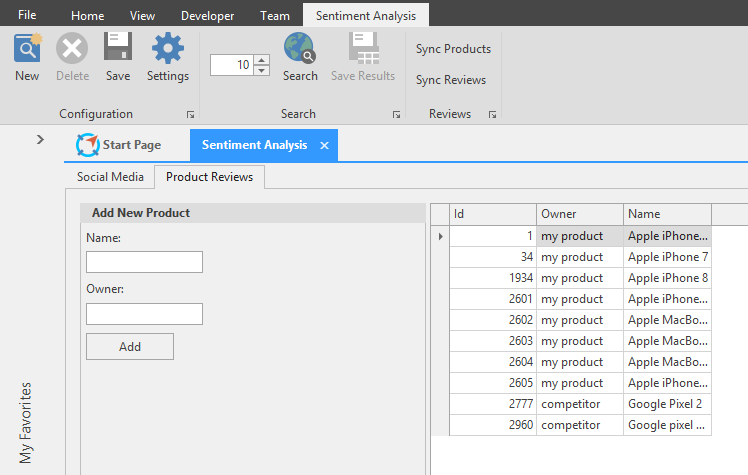Open Search group dialog launcher
Image resolution: width=748 pixels, height=475 pixels.
tap(396, 114)
